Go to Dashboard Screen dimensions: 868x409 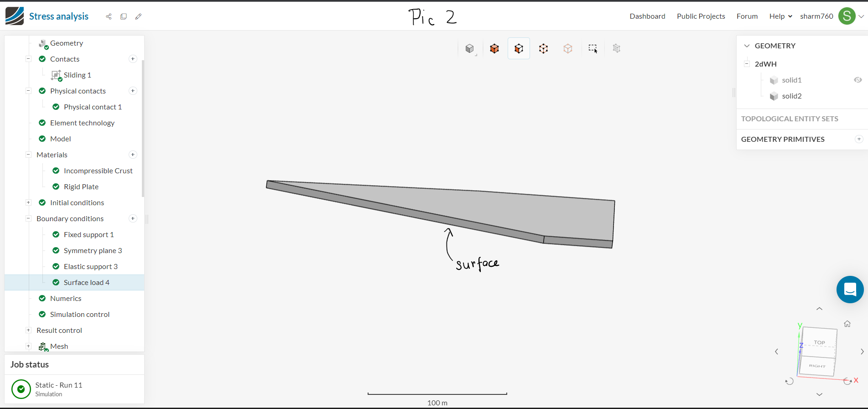(647, 16)
